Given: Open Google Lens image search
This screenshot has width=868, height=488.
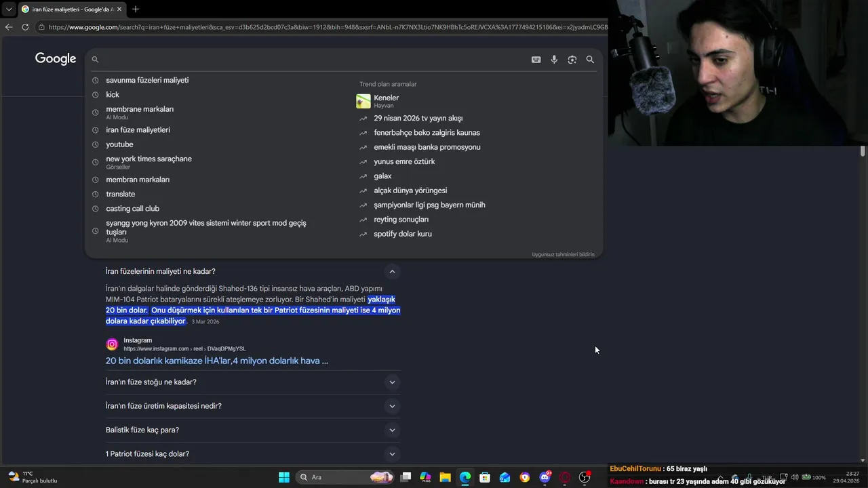Looking at the screenshot, I should [572, 60].
